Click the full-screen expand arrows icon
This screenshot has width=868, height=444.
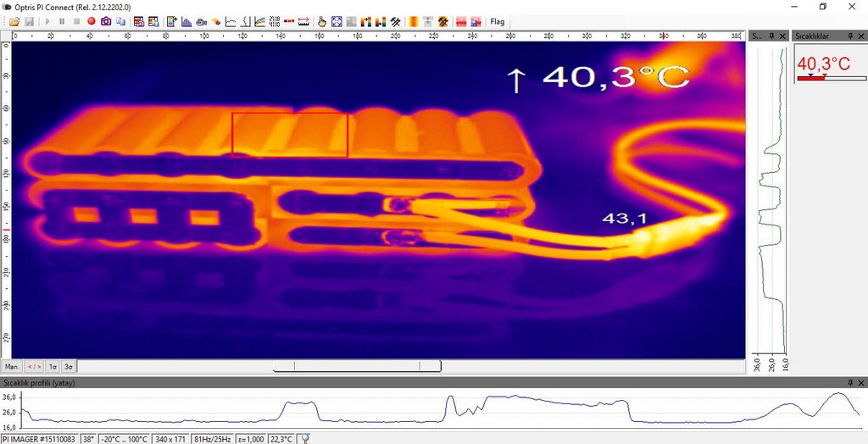[337, 21]
